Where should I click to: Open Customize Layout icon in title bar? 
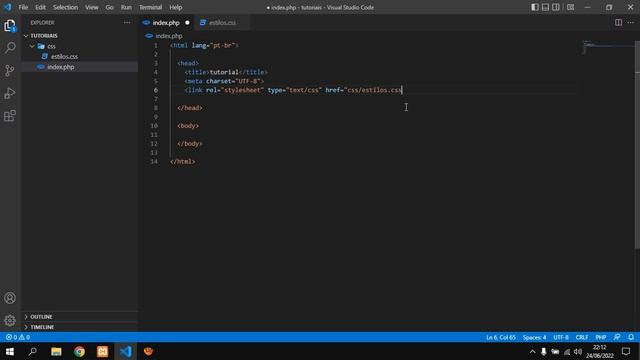[x=571, y=7]
